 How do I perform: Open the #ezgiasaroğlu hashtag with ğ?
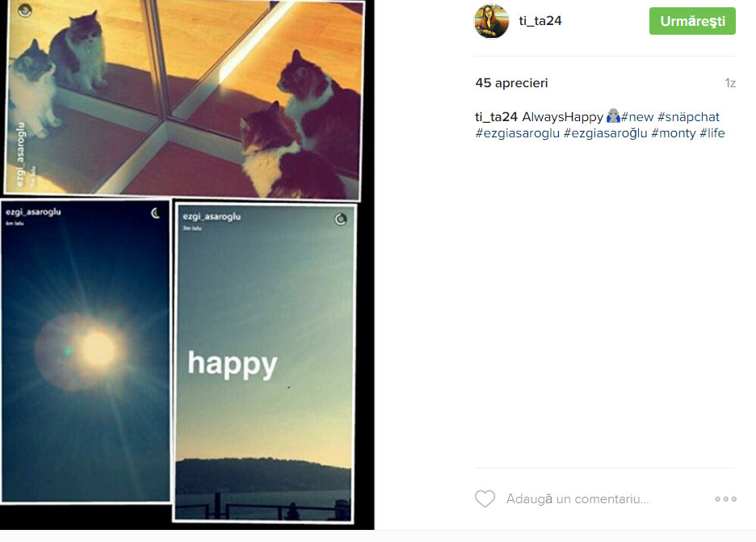pyautogui.click(x=606, y=133)
